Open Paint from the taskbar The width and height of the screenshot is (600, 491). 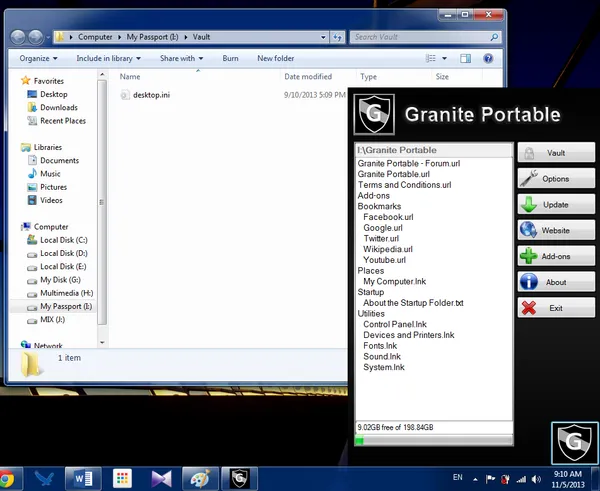(200, 478)
